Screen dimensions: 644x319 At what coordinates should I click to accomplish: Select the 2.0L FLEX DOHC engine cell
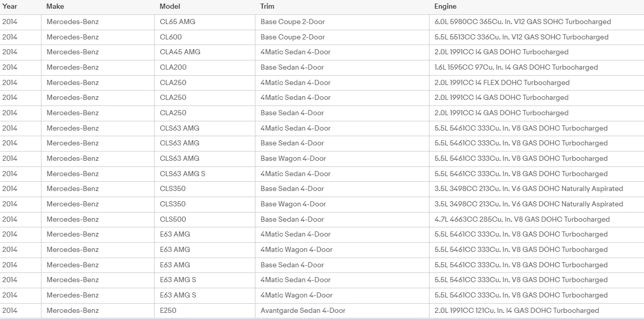536,82
